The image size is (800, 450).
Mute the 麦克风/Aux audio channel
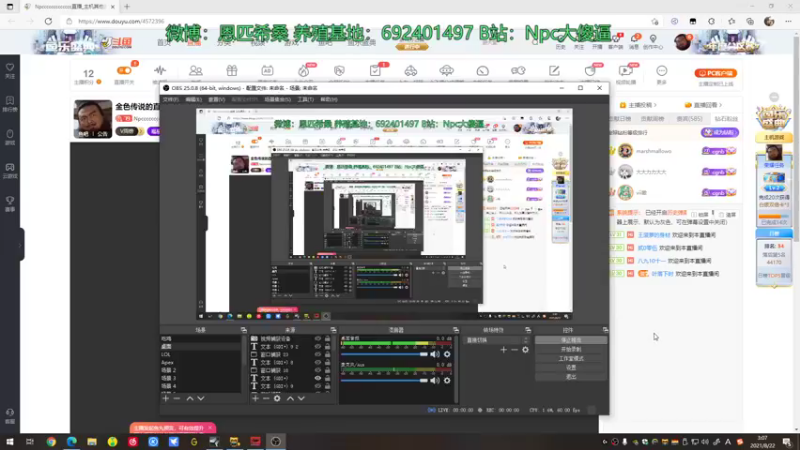click(435, 381)
